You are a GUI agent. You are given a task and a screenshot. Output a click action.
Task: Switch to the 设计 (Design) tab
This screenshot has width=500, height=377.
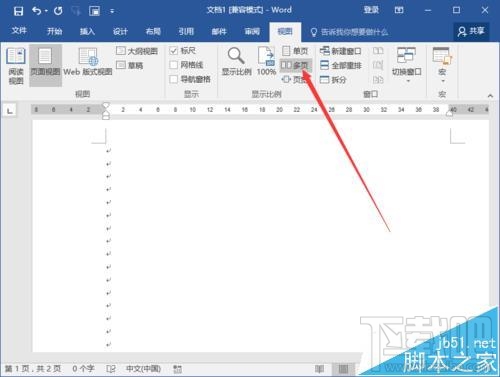[120, 31]
